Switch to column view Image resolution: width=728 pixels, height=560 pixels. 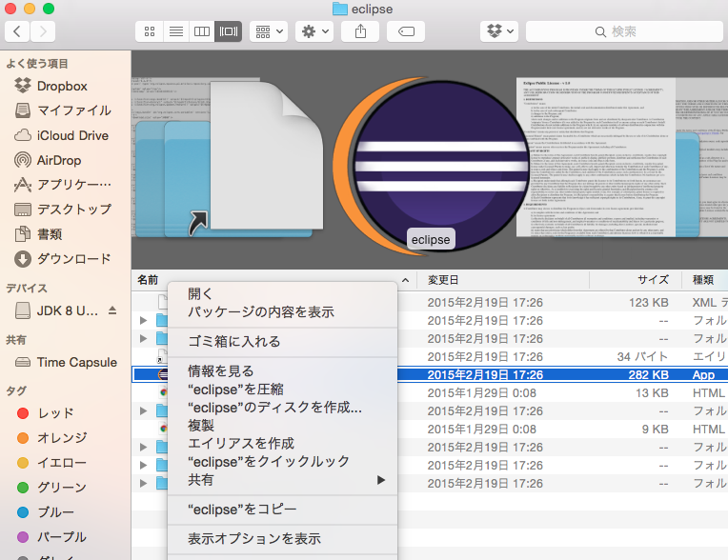(202, 31)
